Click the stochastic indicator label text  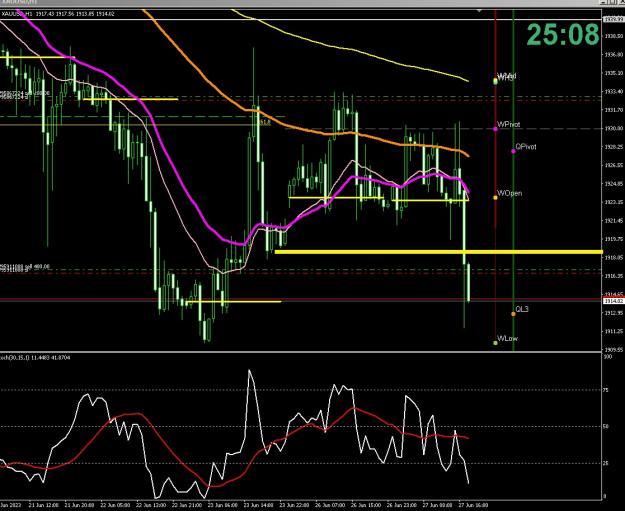point(35,358)
